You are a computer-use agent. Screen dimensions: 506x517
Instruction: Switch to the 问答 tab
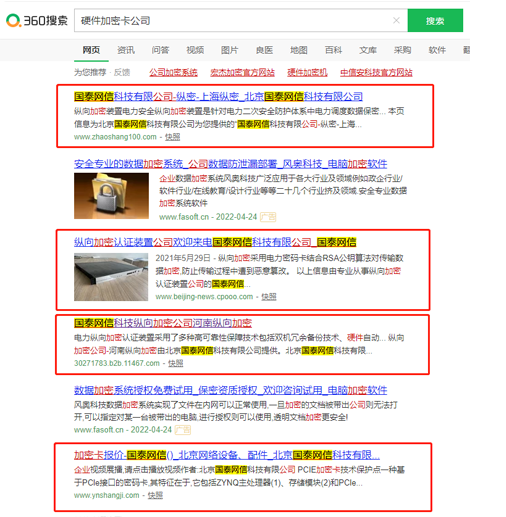[x=160, y=50]
